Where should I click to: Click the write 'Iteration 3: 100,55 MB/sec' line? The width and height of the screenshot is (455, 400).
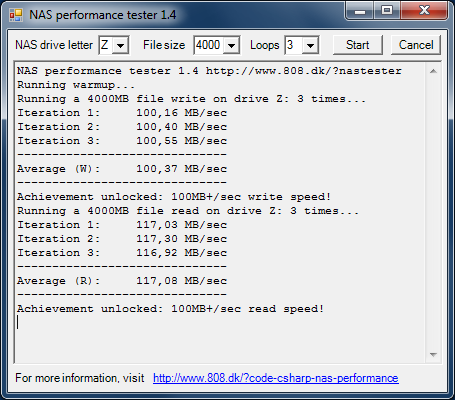click(x=122, y=141)
